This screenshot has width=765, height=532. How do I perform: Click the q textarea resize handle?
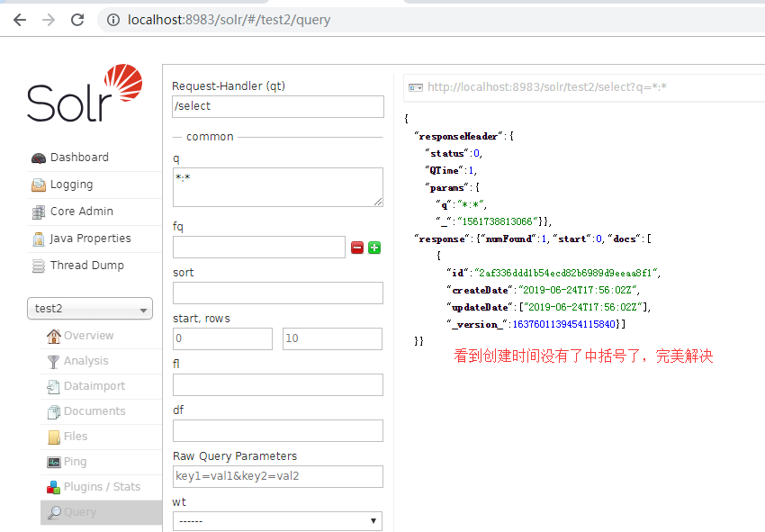coord(378,202)
